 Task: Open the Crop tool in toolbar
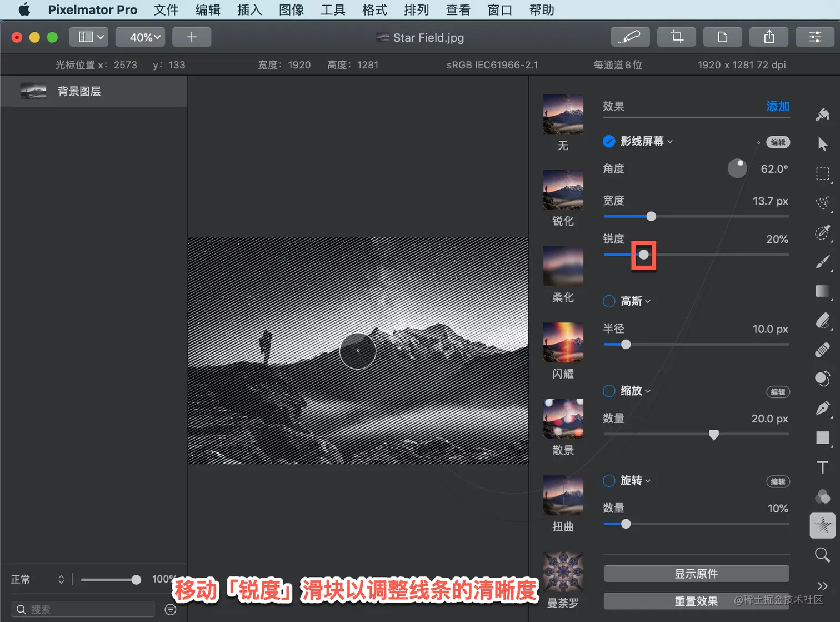click(676, 37)
